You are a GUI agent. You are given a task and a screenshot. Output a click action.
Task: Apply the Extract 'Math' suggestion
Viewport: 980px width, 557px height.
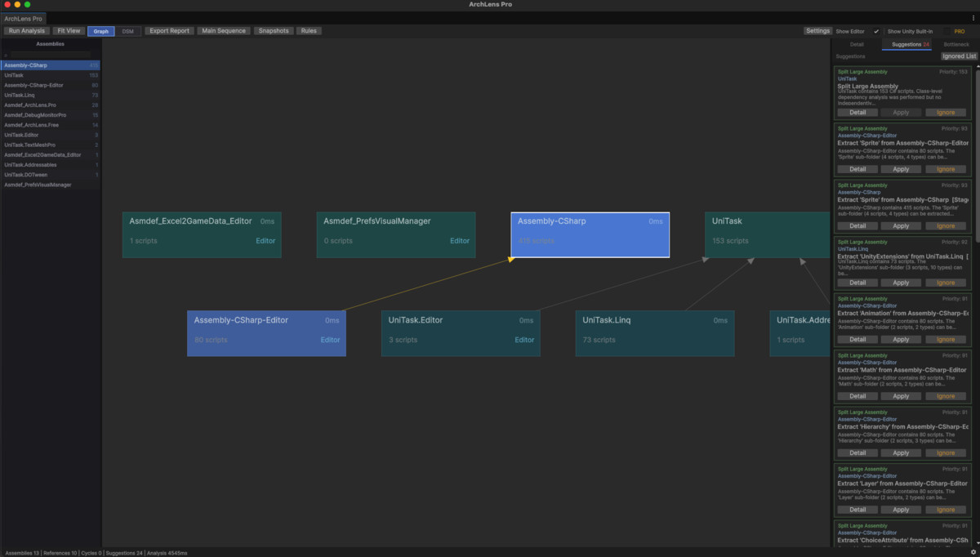click(x=901, y=396)
